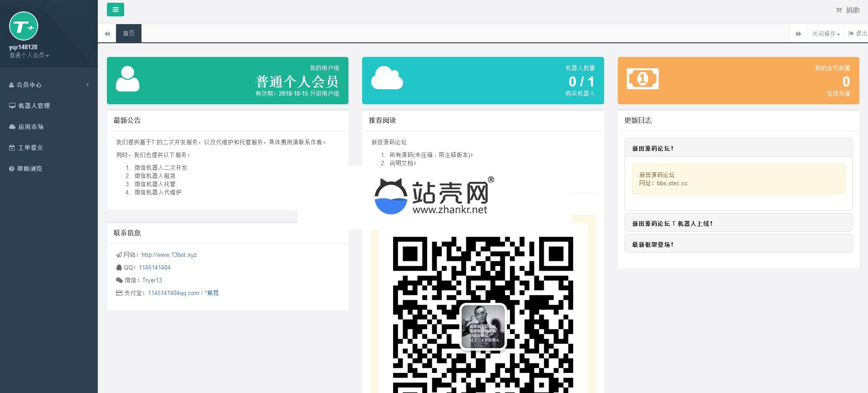Click the tab scroll-right double arrow
Screen dimensions: 868x393
(798, 34)
